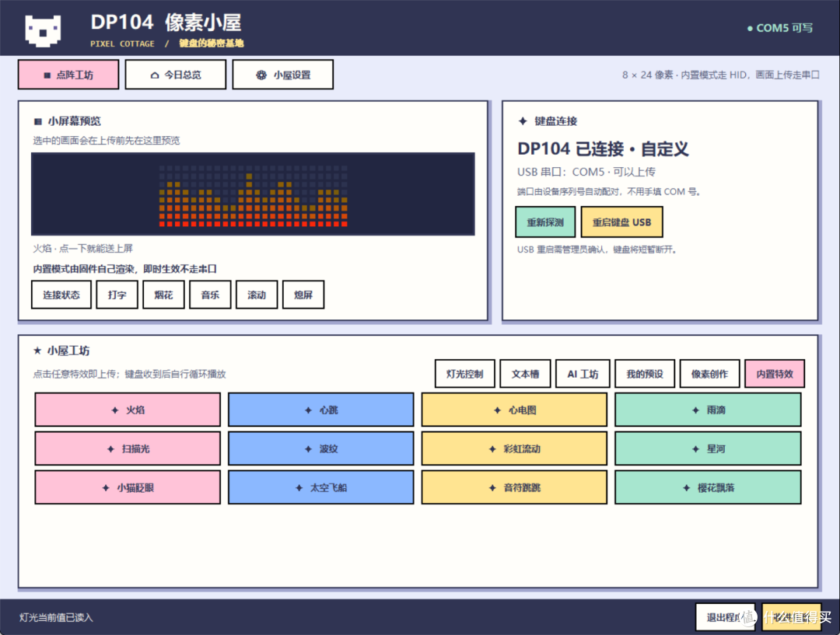Viewport: 840px width, 635px height.
Task: Switch to the 点阵工坊 tab
Action: click(x=68, y=75)
